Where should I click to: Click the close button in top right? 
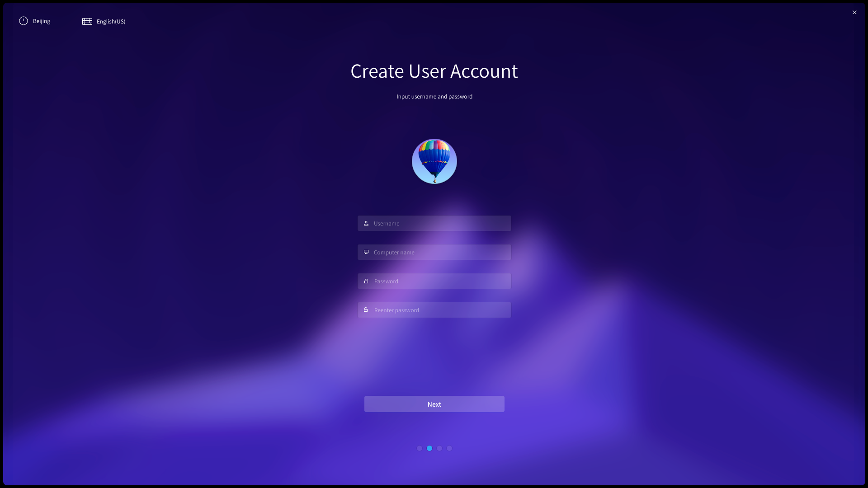tap(855, 12)
